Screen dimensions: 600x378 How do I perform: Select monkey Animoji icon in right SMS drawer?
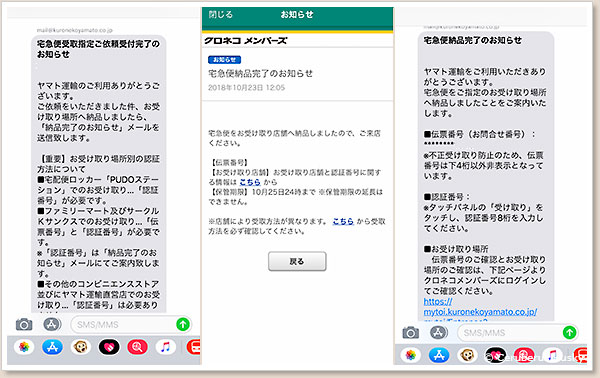click(x=468, y=355)
